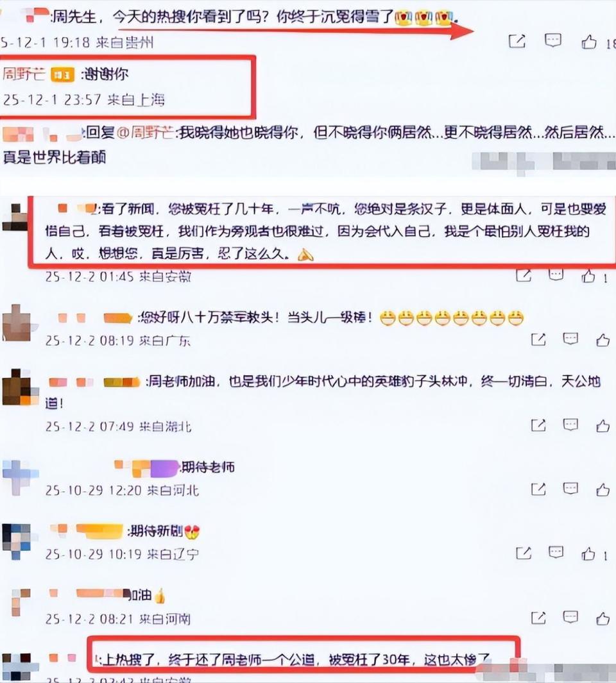Like the Hebei comment at 12:20
616x683 pixels.
(x=603, y=489)
